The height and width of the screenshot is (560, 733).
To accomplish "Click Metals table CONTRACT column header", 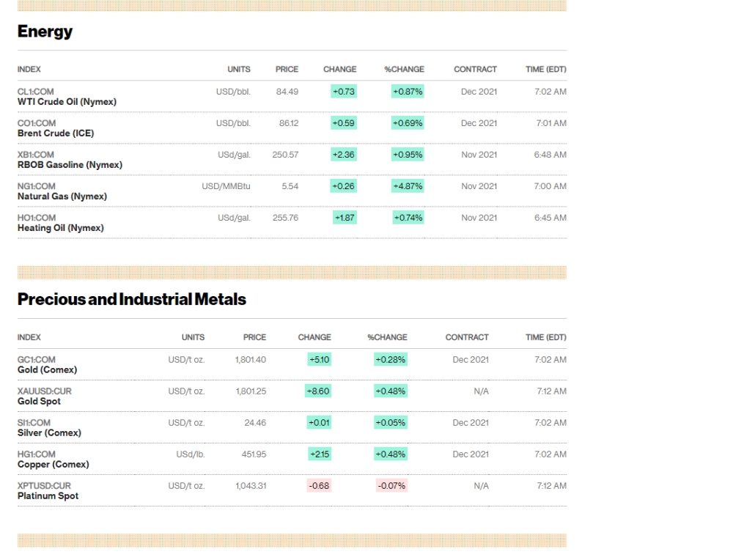I will click(467, 337).
